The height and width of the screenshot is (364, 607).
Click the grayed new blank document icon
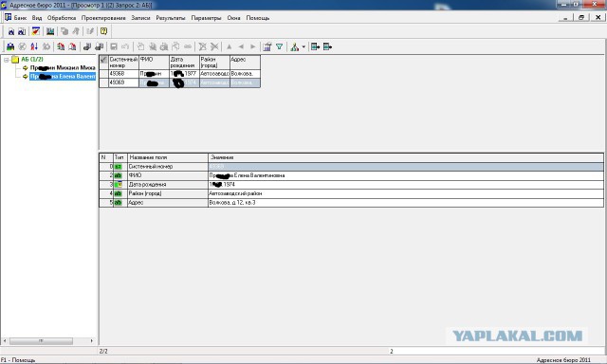coord(140,46)
